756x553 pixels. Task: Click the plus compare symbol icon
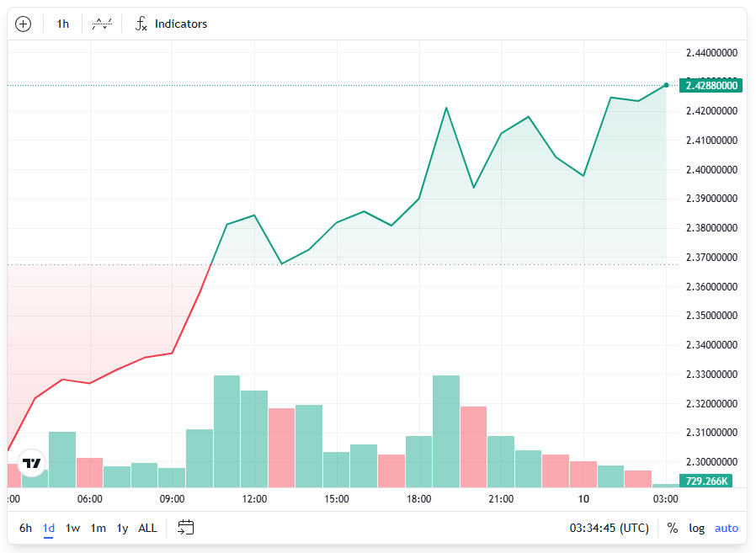(24, 24)
